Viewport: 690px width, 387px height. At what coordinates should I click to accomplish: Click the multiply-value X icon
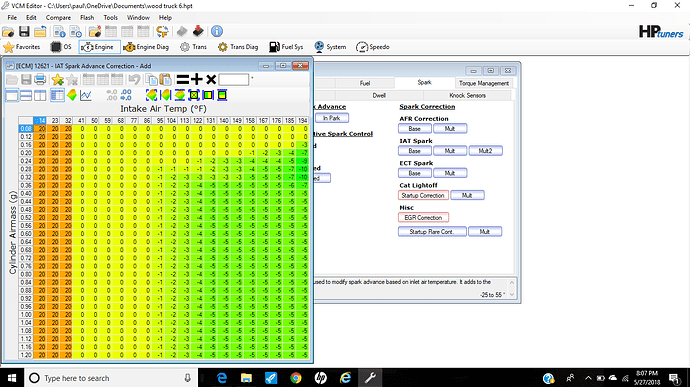(211, 79)
